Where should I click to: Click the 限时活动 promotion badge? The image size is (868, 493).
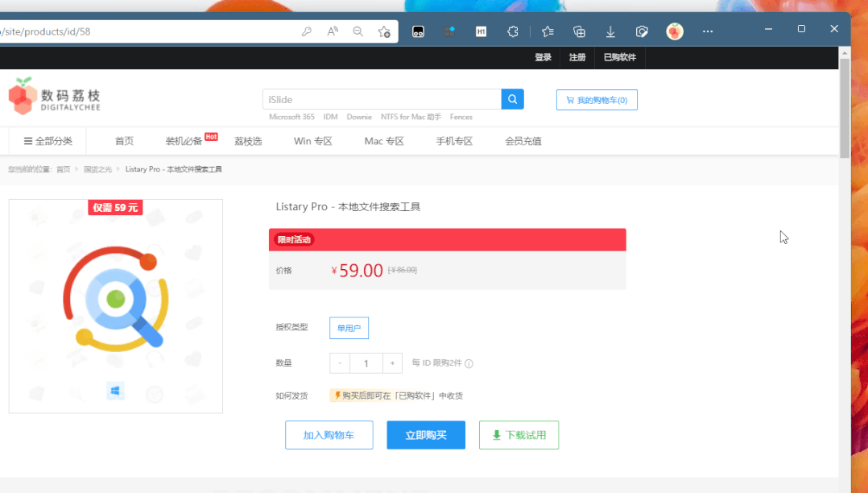(294, 239)
